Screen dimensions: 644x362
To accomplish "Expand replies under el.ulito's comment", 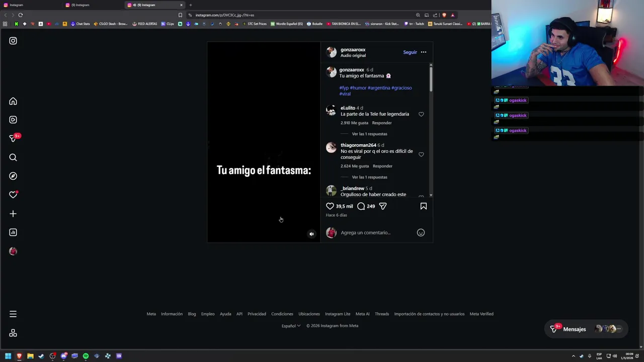I will (370, 134).
